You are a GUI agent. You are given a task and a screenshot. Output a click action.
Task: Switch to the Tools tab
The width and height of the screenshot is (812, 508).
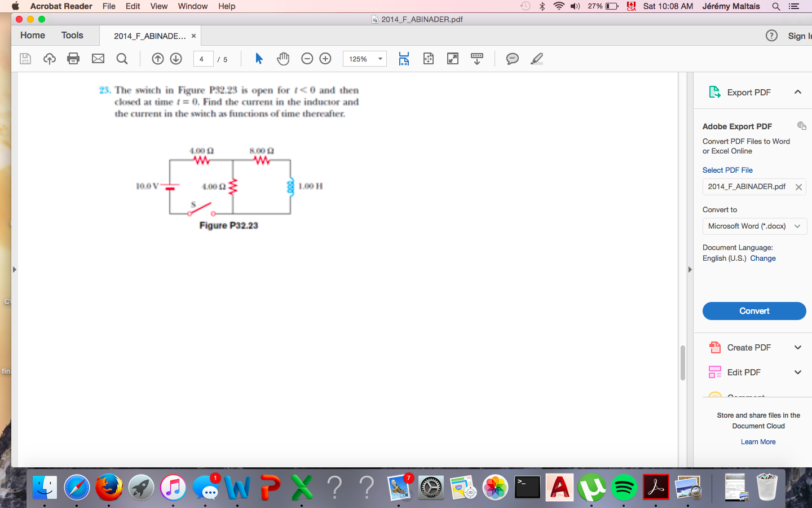click(72, 35)
